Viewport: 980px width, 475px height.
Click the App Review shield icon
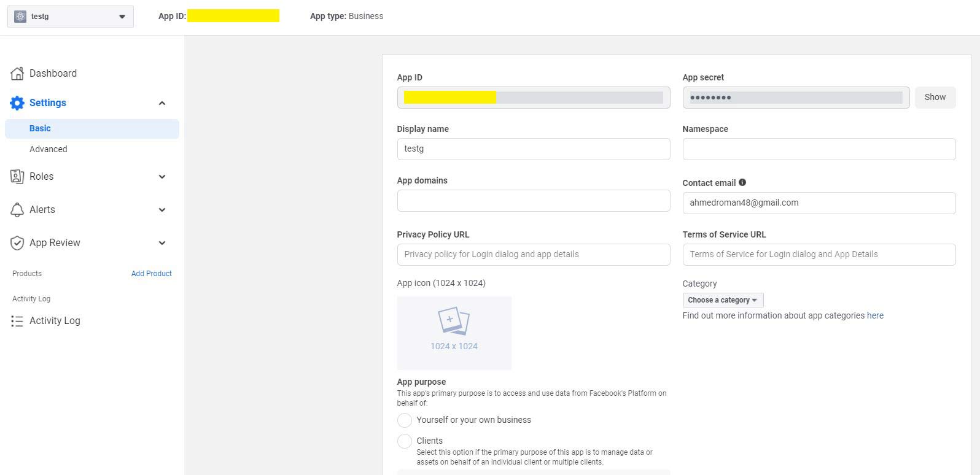coord(17,243)
